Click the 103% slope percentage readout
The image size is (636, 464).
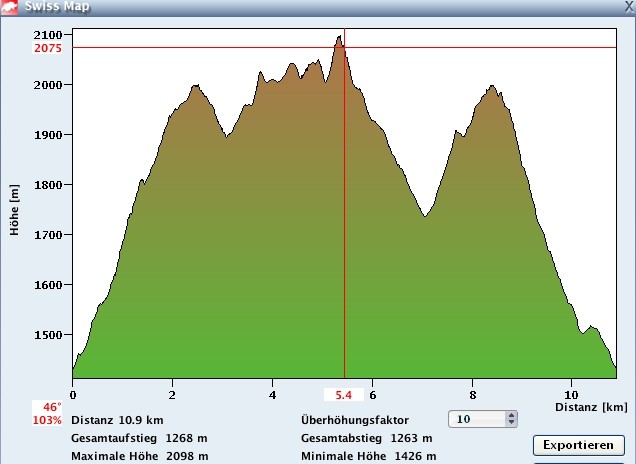point(48,420)
